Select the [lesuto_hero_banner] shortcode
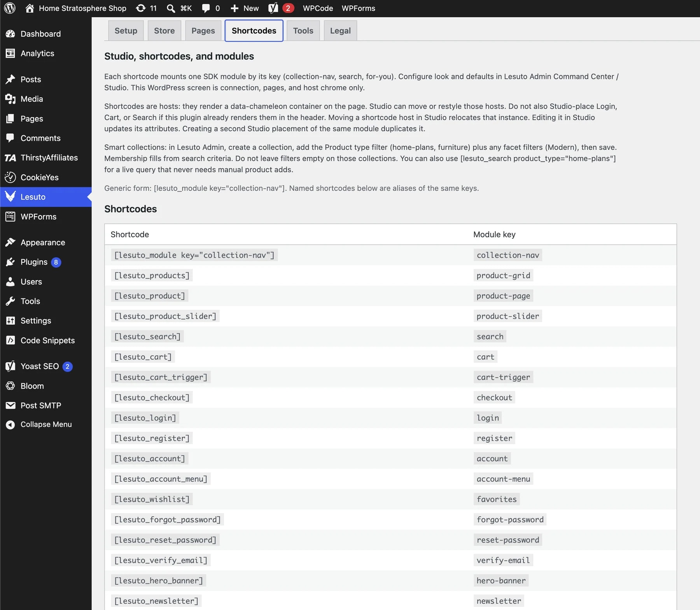Image resolution: width=700 pixels, height=610 pixels. [158, 581]
